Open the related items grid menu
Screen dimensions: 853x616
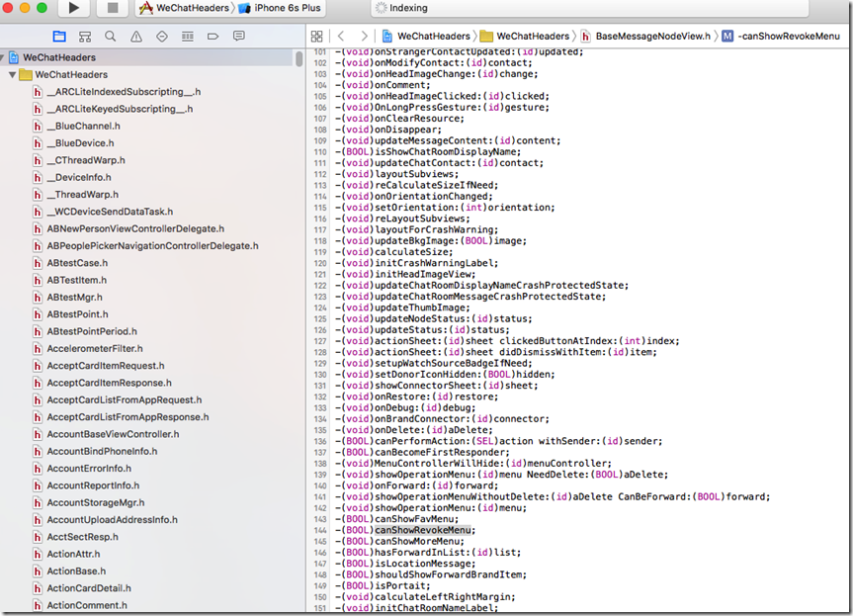(x=316, y=37)
